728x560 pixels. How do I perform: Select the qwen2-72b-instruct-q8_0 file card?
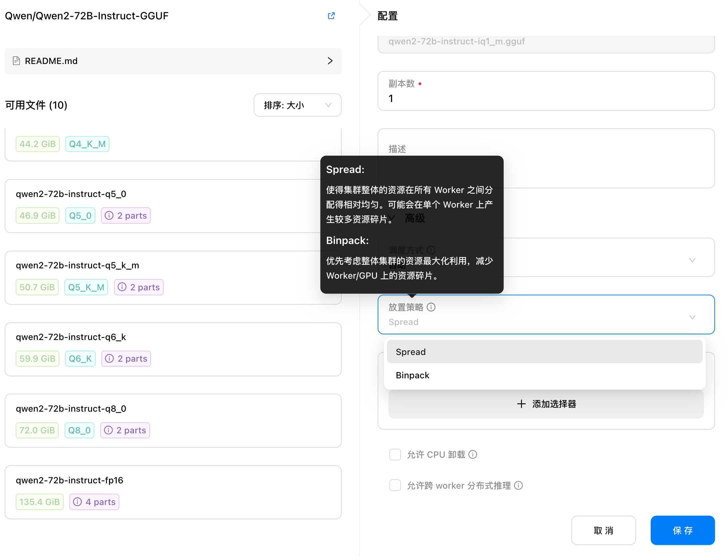(x=173, y=420)
